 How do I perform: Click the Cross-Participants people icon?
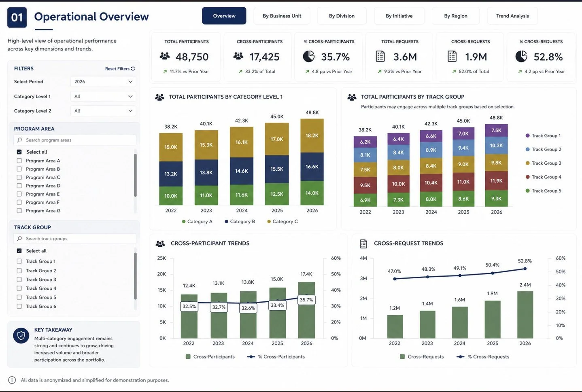pos(238,56)
